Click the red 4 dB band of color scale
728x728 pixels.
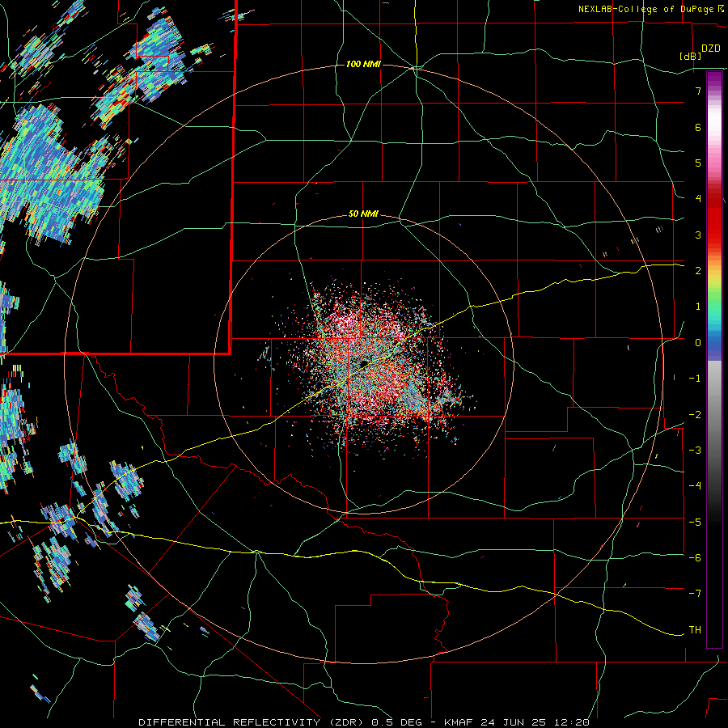(x=714, y=199)
